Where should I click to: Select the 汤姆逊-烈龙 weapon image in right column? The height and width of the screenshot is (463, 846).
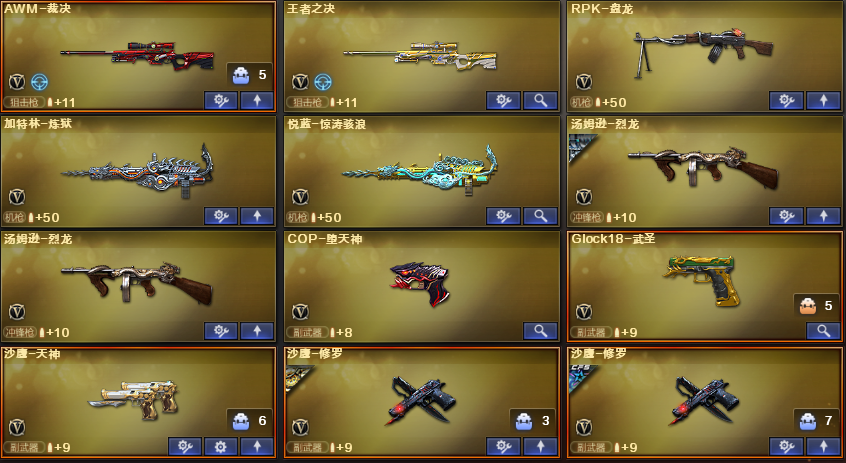coord(702,166)
